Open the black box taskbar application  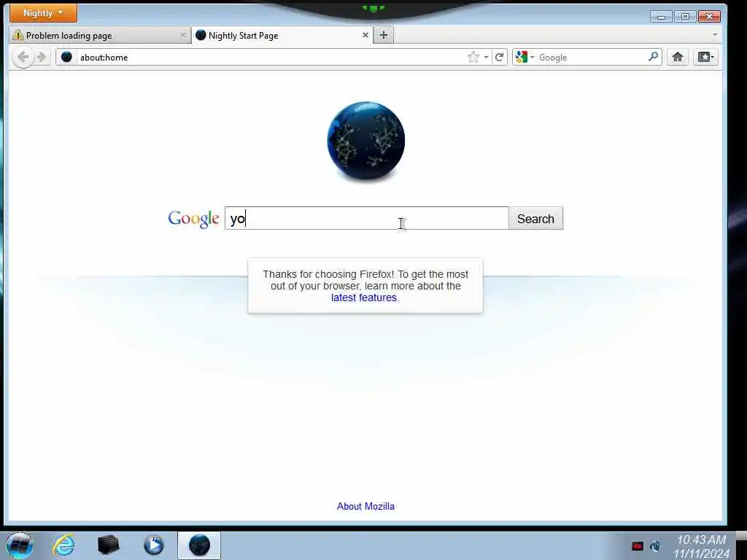[108, 545]
